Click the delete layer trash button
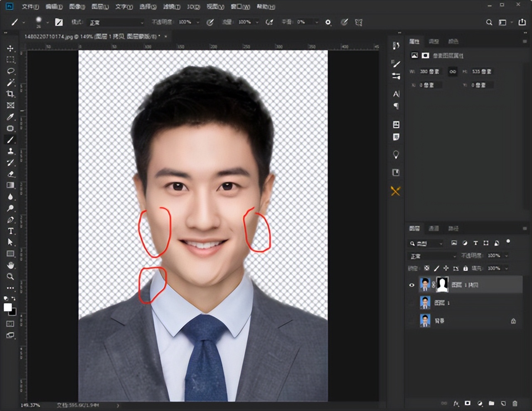 coord(515,403)
